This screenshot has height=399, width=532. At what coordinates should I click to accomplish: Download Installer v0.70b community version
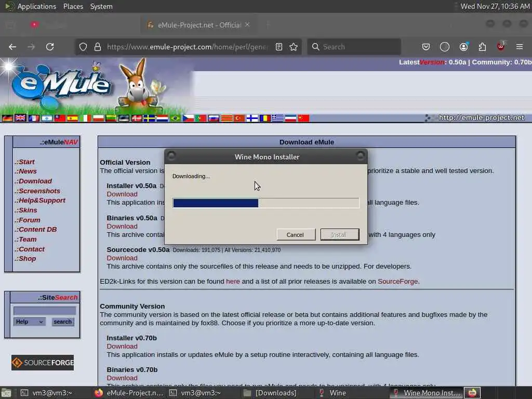coord(122,347)
